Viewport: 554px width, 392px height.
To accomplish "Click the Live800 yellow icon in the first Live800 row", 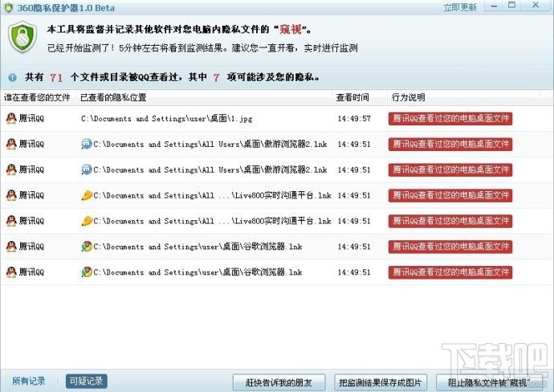I will (x=87, y=195).
